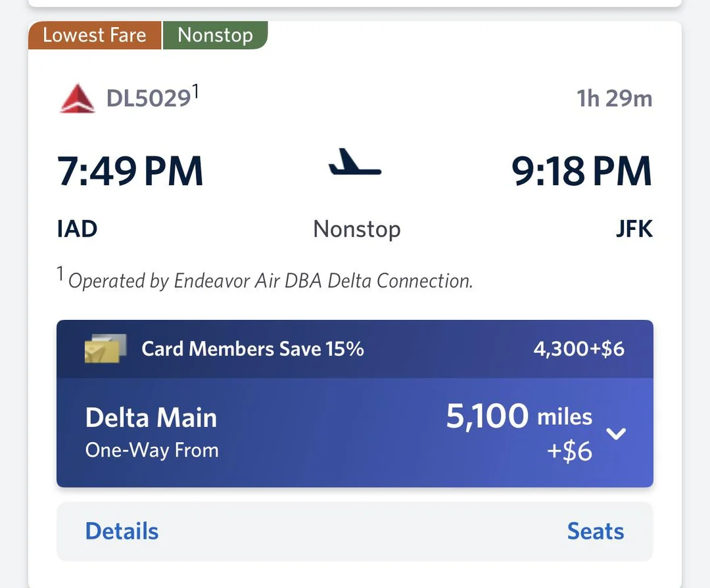The image size is (710, 588).
Task: Click the green Nonstop badge
Action: click(215, 35)
